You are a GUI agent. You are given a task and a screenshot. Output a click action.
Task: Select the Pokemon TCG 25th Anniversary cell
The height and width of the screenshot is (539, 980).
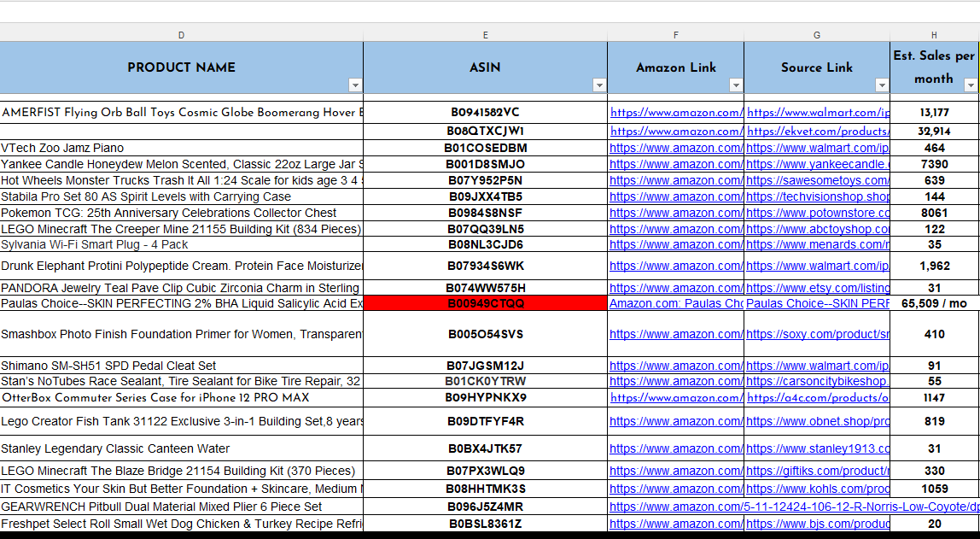[x=181, y=213]
